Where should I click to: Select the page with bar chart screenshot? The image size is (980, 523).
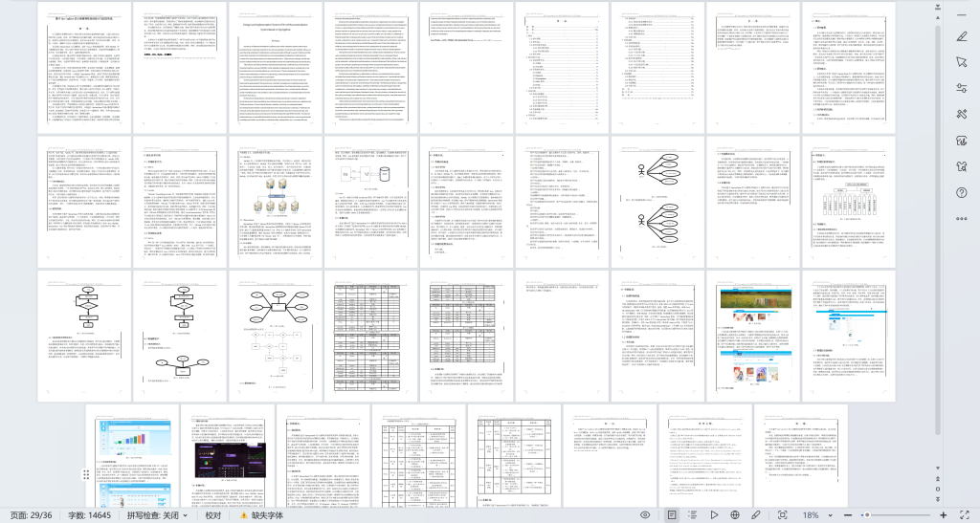(x=132, y=456)
